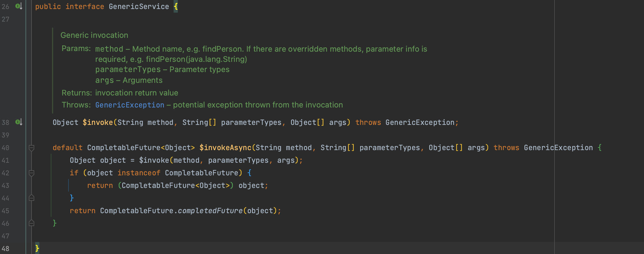Click the implemented-method gutter icon on line 38

[x=19, y=122]
